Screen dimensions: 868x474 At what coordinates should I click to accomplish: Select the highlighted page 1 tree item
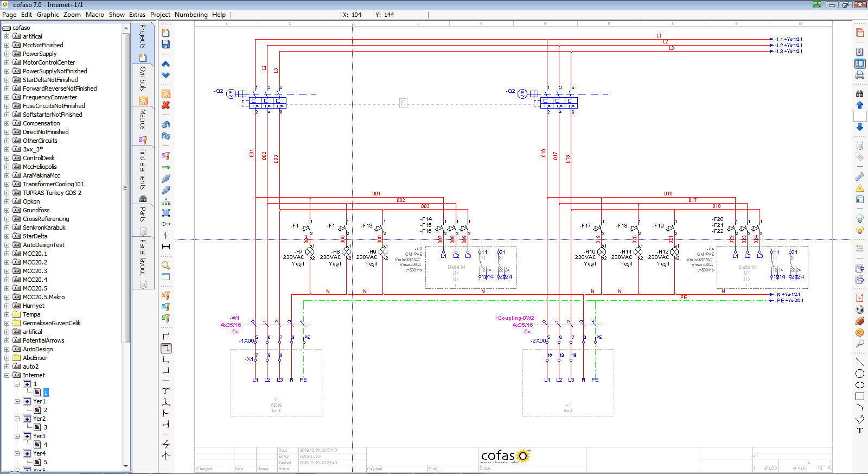tap(46, 393)
